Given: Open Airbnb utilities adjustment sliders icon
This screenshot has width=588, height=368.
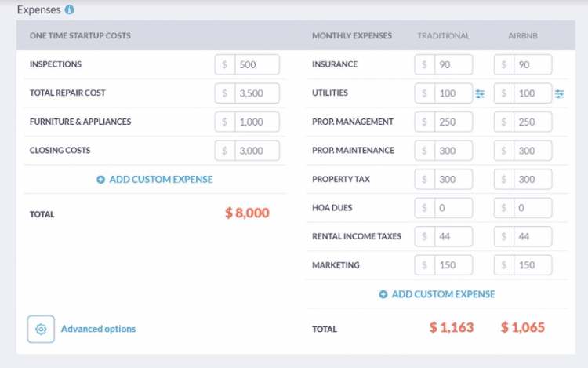Looking at the screenshot, I should pyautogui.click(x=559, y=94).
